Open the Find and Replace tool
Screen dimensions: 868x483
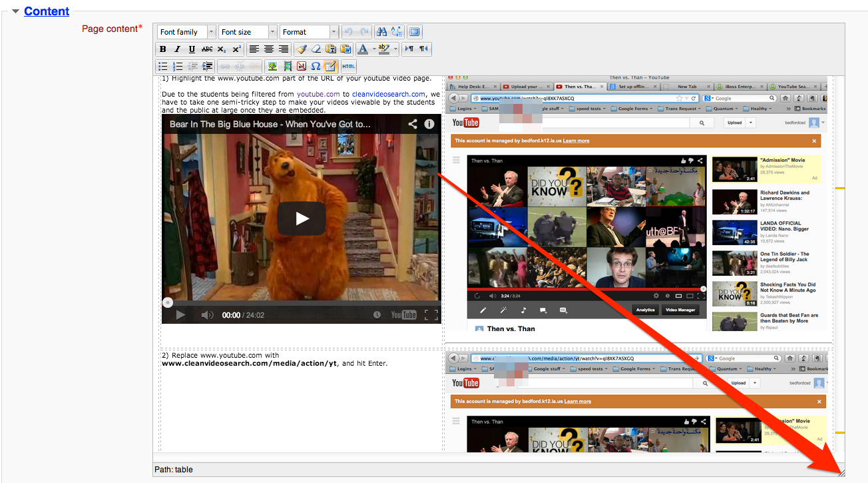397,32
